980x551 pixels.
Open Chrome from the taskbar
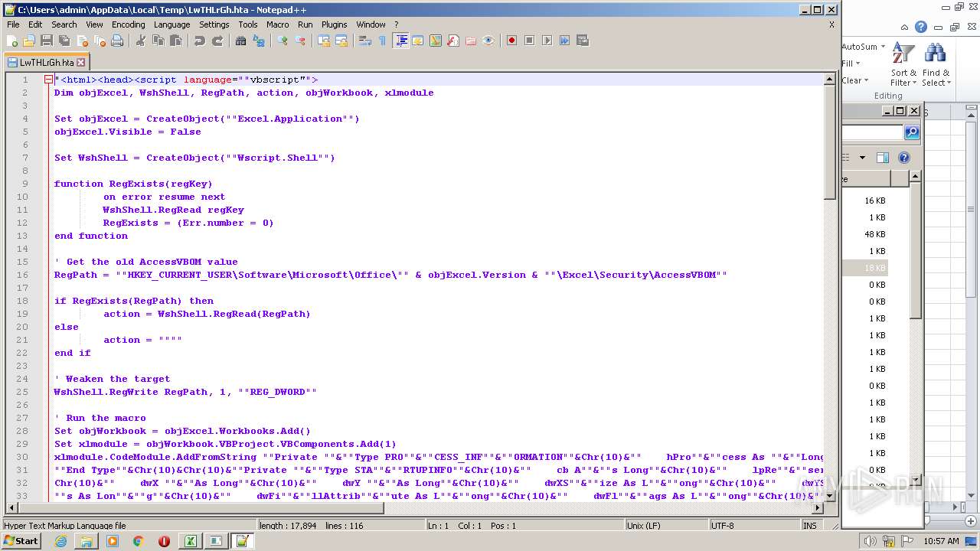(138, 541)
